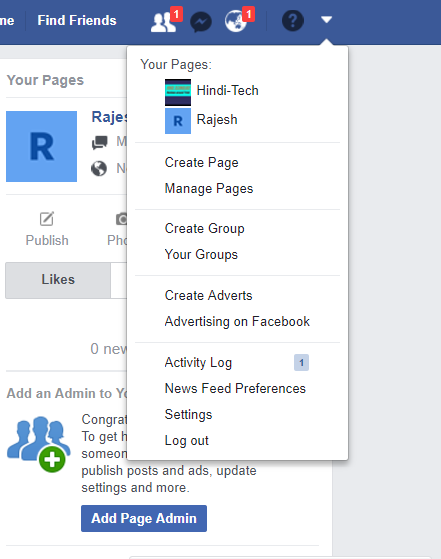Open News Feed Preferences
441x559 pixels.
tap(235, 389)
